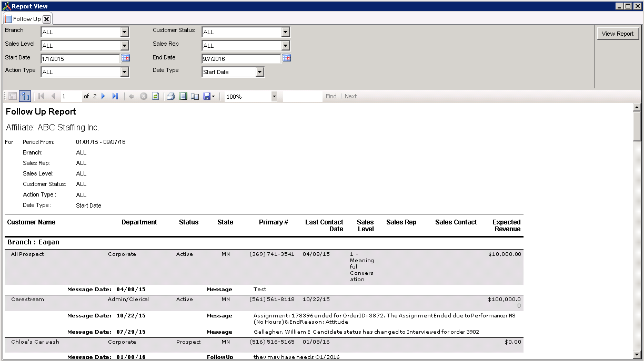The width and height of the screenshot is (644, 361).
Task: Click Branch : Eagan group header
Action: [x=33, y=242]
